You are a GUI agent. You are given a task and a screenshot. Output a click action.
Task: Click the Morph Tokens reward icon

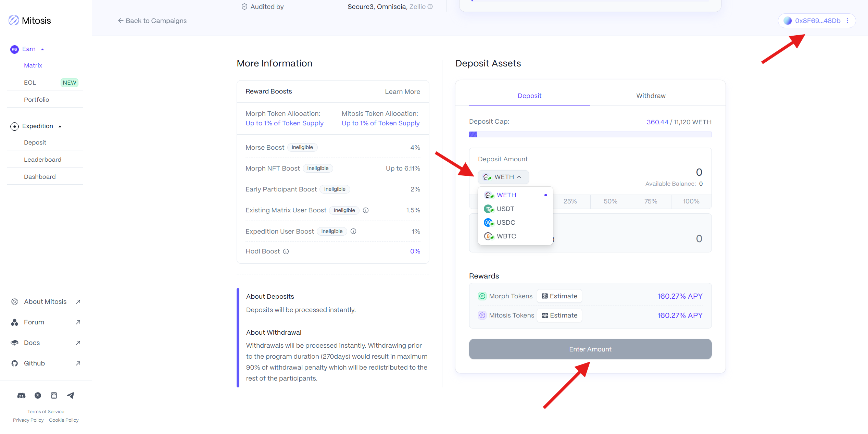pos(482,296)
